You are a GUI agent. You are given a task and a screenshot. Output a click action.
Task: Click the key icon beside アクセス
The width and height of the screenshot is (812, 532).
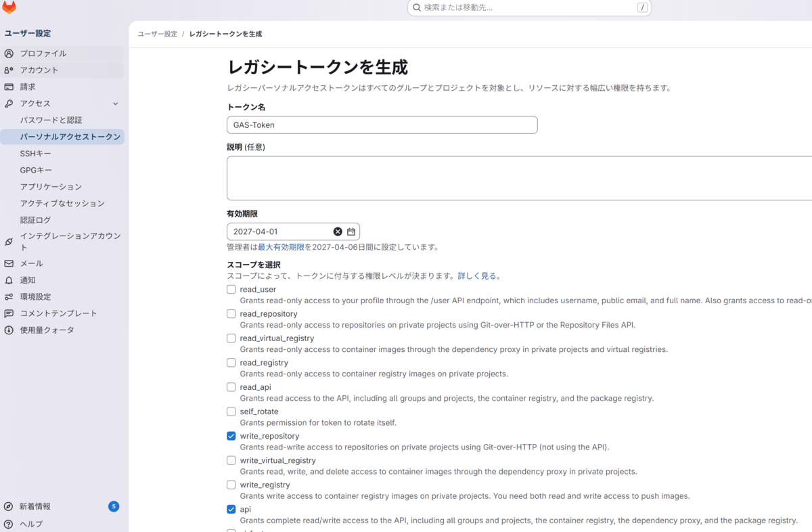tap(9, 104)
